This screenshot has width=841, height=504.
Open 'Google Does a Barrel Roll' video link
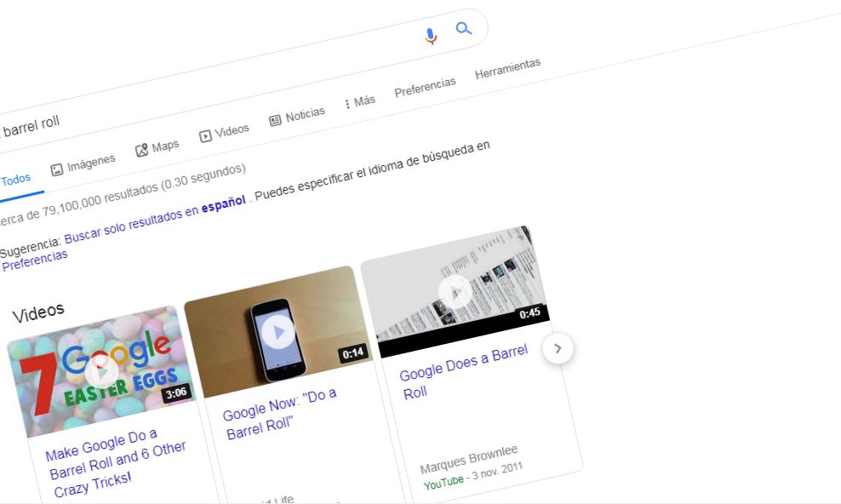[463, 366]
